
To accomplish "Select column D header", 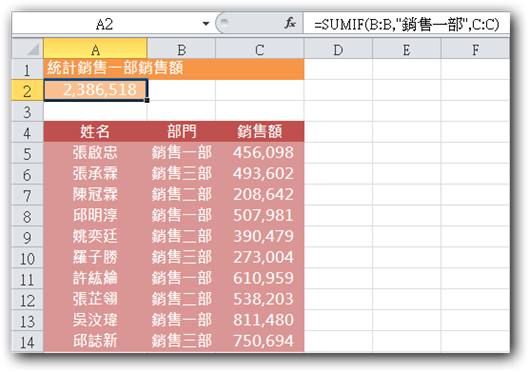I will point(338,49).
